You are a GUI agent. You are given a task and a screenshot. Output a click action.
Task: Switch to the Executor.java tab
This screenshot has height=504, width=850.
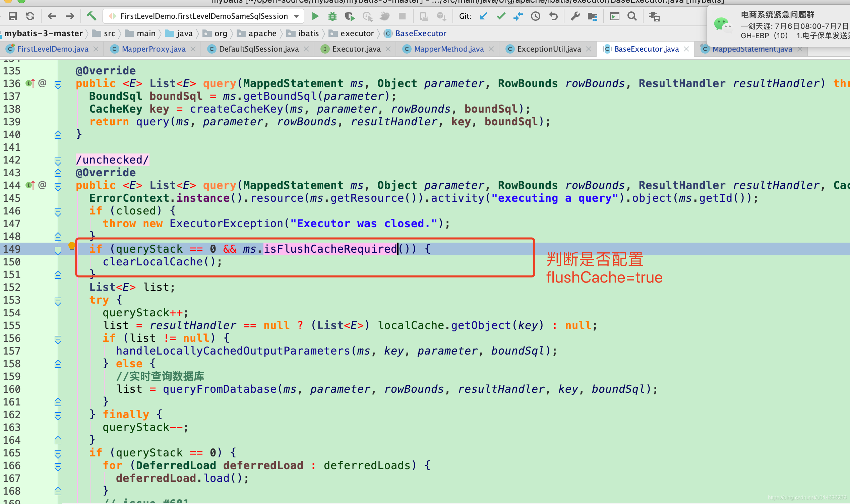point(356,49)
